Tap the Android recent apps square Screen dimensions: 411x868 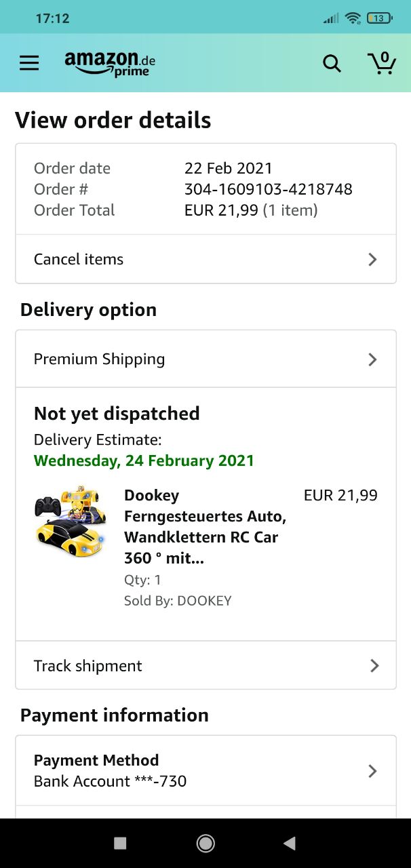tap(120, 843)
